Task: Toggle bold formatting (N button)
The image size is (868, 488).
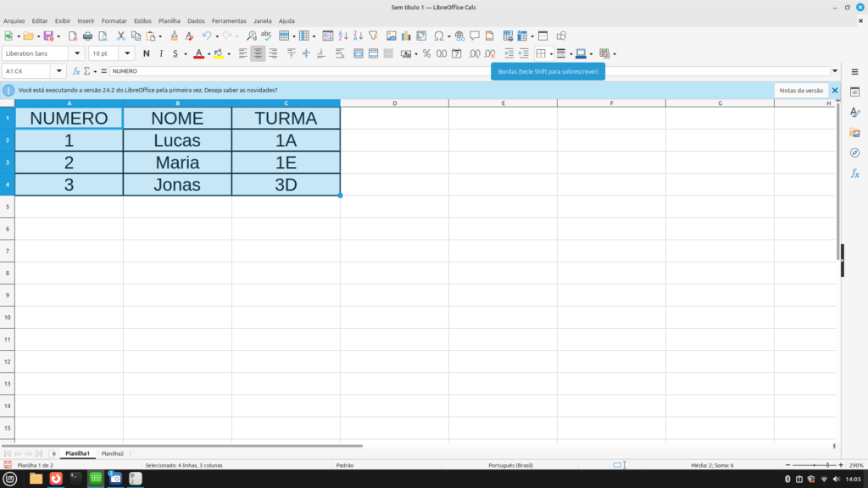Action: pos(147,53)
